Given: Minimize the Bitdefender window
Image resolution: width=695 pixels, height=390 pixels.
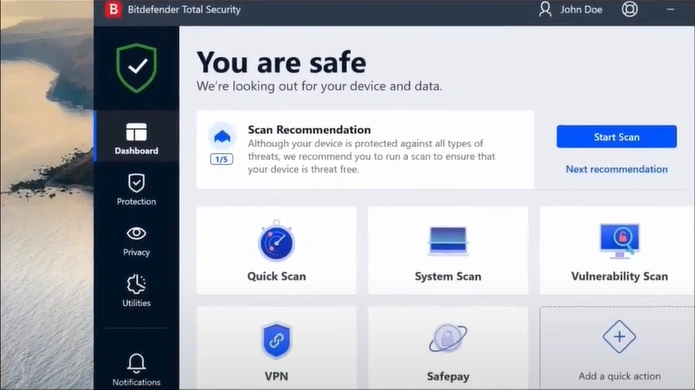Looking at the screenshot, I should [x=670, y=9].
